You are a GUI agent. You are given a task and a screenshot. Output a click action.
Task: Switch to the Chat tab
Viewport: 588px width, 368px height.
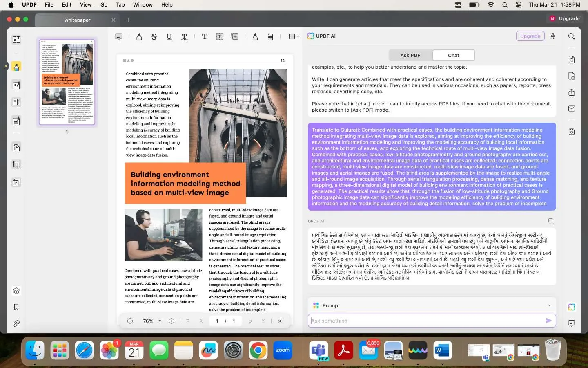click(453, 55)
